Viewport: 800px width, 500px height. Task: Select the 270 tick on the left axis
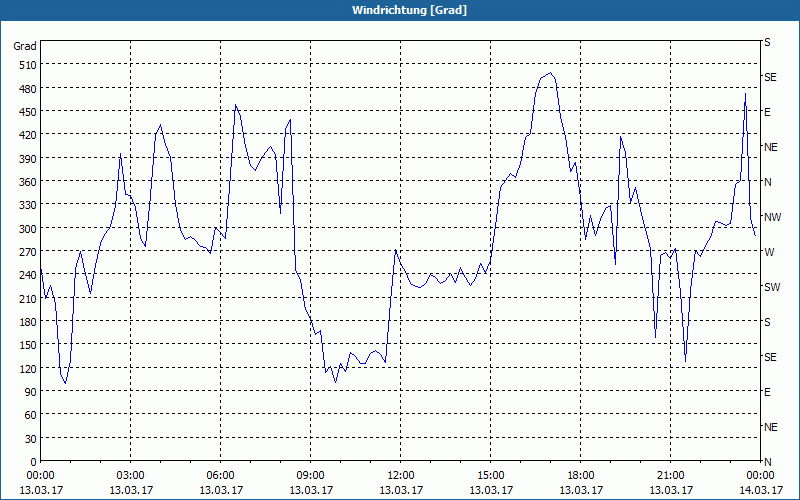tap(25, 251)
